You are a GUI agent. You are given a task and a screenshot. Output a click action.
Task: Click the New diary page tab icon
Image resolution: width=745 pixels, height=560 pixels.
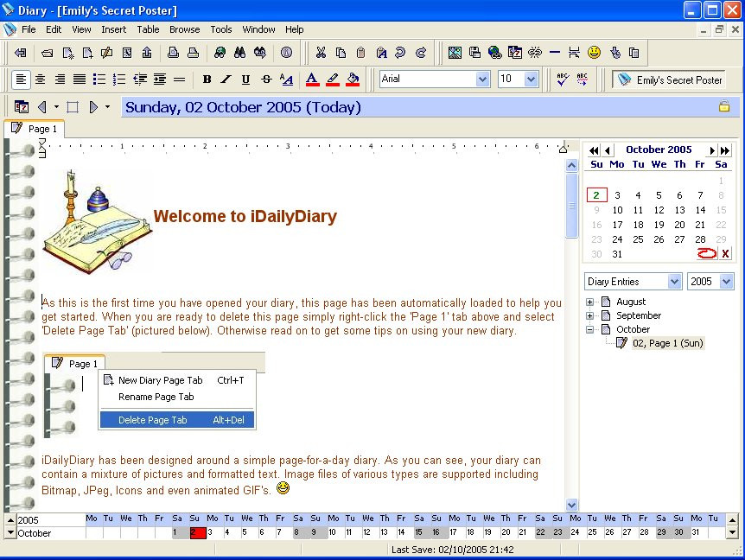click(x=87, y=53)
